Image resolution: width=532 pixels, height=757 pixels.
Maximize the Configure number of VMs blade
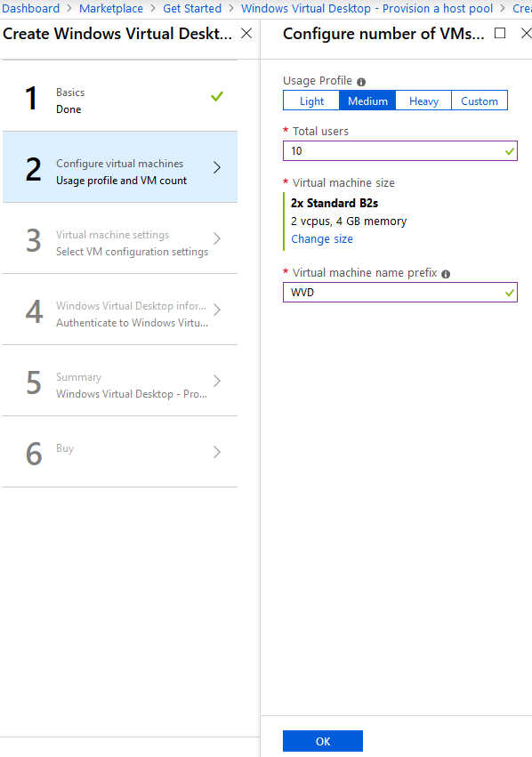pyautogui.click(x=500, y=33)
